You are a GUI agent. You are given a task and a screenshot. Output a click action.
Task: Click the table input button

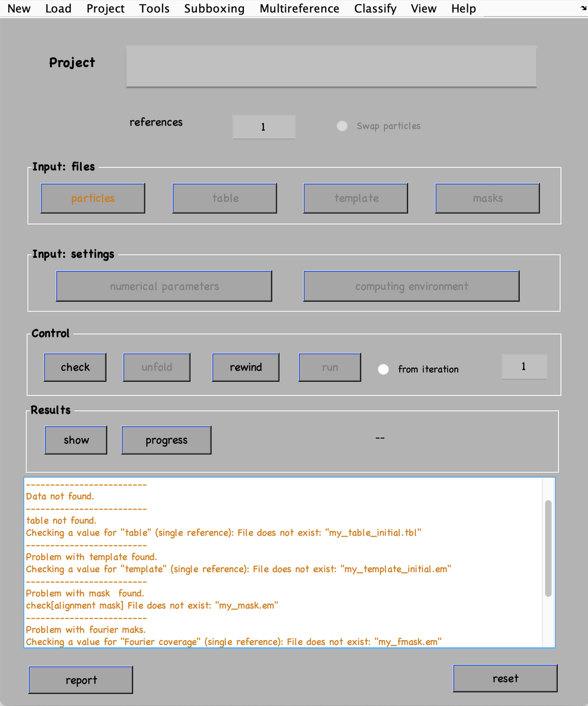224,198
